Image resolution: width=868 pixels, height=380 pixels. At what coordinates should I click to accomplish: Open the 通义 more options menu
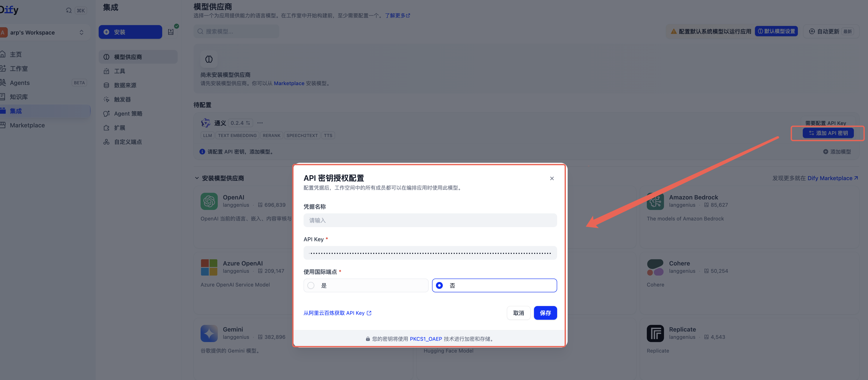(x=260, y=123)
